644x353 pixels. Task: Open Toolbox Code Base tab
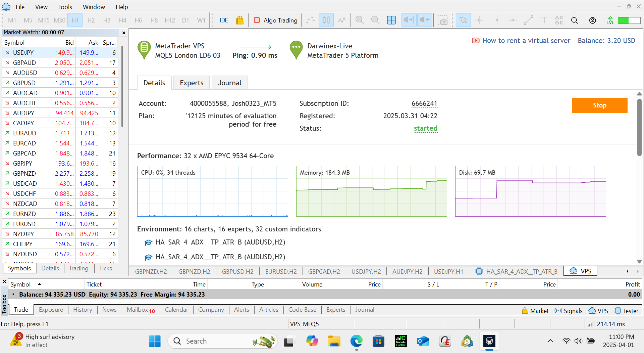302,310
